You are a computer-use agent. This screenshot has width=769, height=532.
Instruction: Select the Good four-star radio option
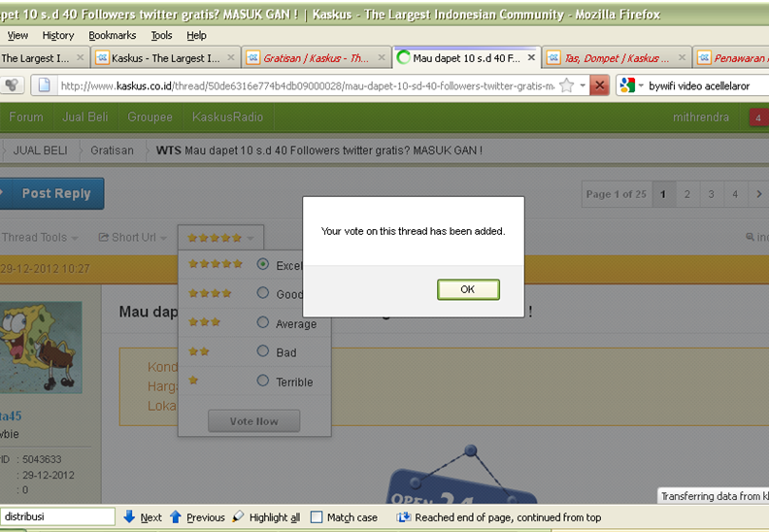263,293
